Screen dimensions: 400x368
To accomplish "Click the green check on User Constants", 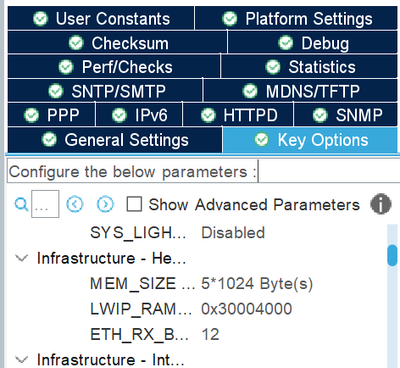I will (41, 18).
